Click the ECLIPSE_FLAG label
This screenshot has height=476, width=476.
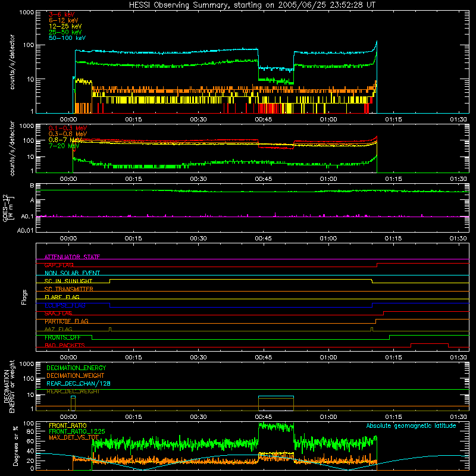coord(65,305)
